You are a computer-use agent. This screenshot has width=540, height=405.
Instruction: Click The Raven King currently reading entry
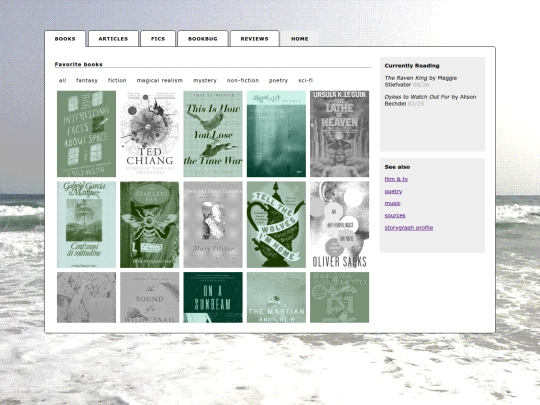421,81
